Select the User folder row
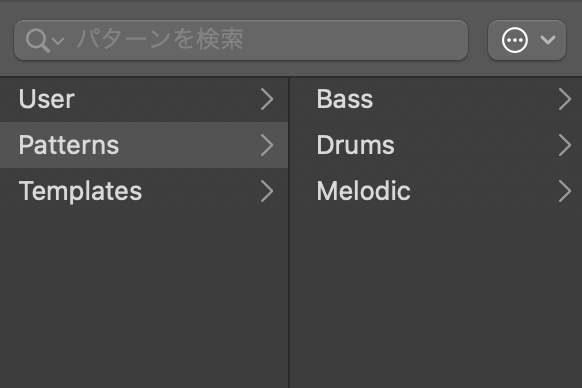The width and height of the screenshot is (582, 388). point(144,99)
